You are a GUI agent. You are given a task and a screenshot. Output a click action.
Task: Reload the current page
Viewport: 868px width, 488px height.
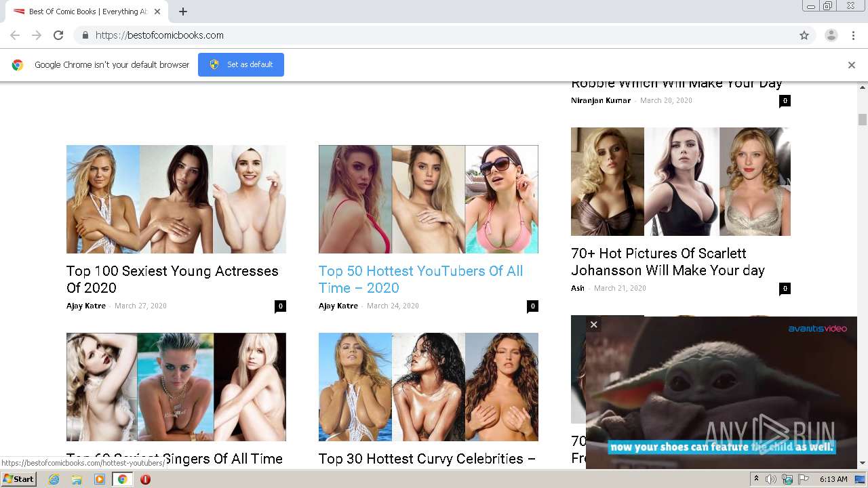pos(58,35)
